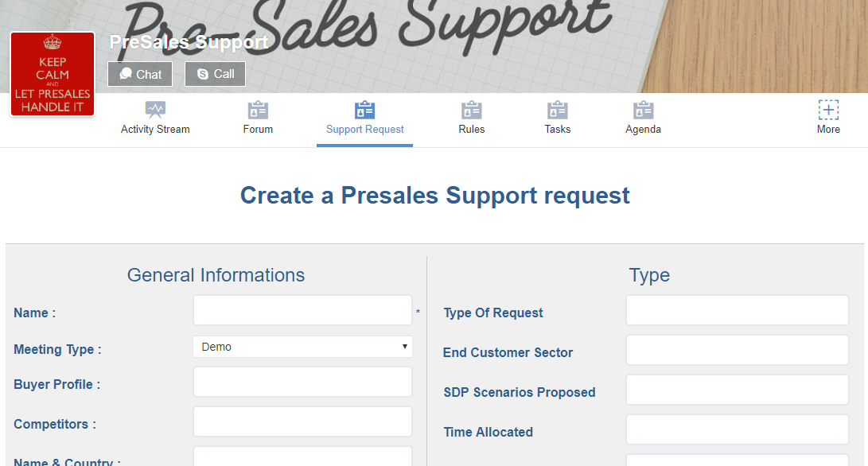Focus the Name input field
The image size is (868, 466).
(x=303, y=310)
